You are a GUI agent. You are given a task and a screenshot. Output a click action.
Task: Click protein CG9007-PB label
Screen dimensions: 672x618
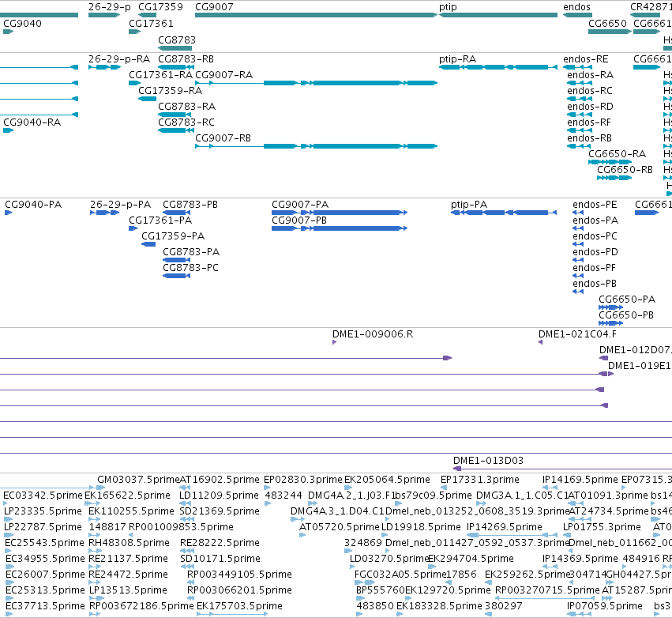(299, 220)
